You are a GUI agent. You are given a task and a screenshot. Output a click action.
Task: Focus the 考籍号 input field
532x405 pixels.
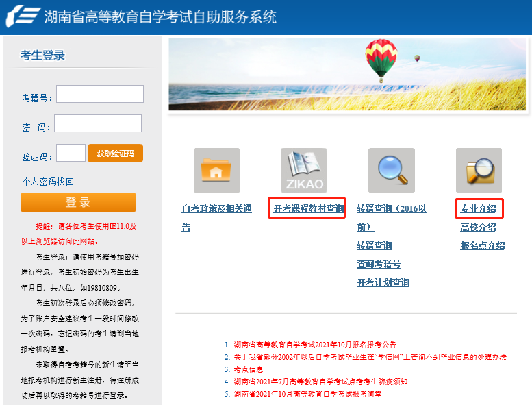click(x=100, y=94)
